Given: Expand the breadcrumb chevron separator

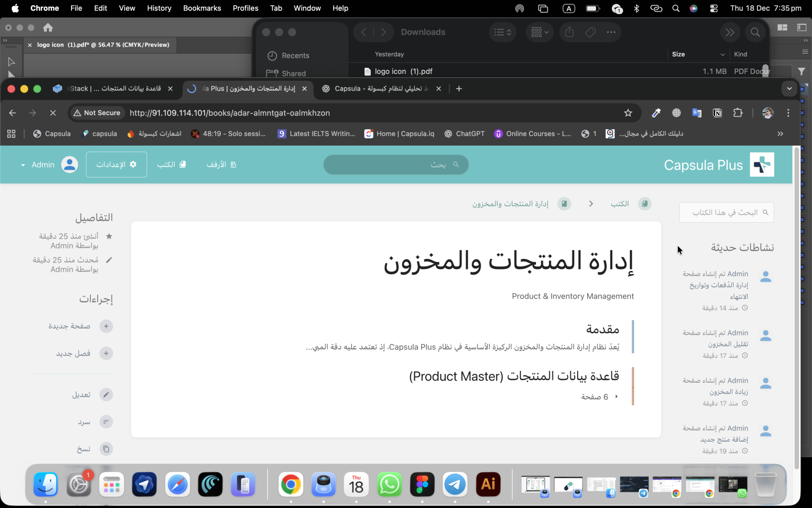Looking at the screenshot, I should (591, 204).
